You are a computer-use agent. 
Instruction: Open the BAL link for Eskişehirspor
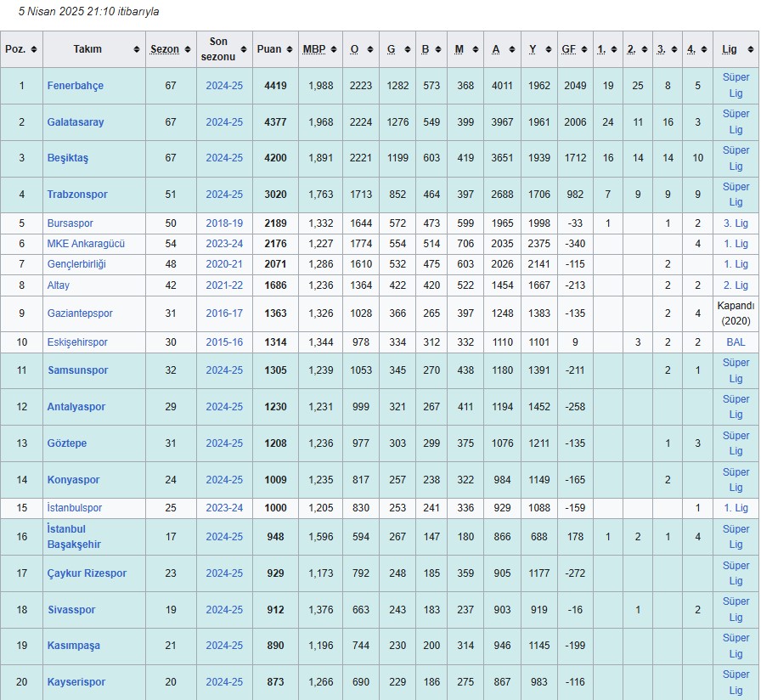pos(736,342)
